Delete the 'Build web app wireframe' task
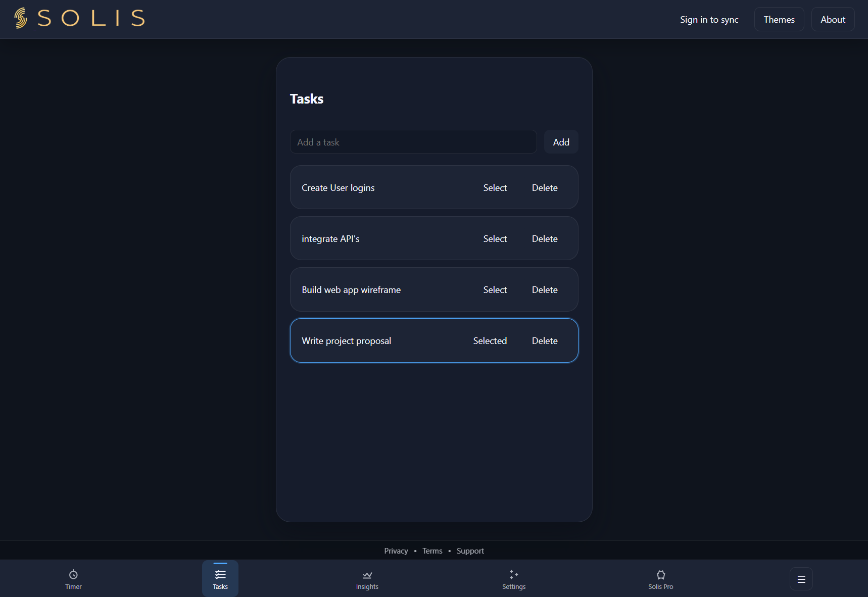The height and width of the screenshot is (597, 868). (544, 289)
